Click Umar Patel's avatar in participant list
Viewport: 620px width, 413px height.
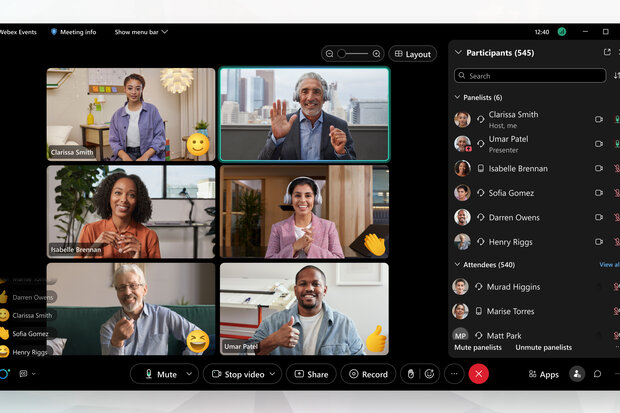coord(462,144)
